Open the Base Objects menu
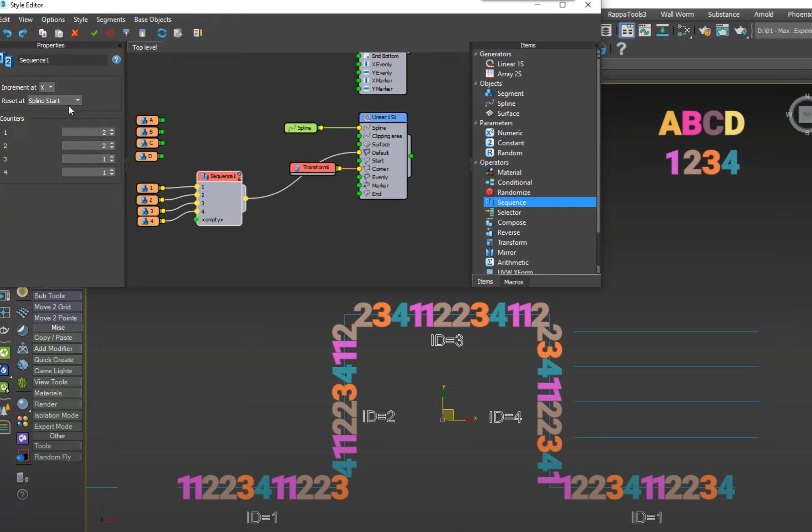 (153, 19)
